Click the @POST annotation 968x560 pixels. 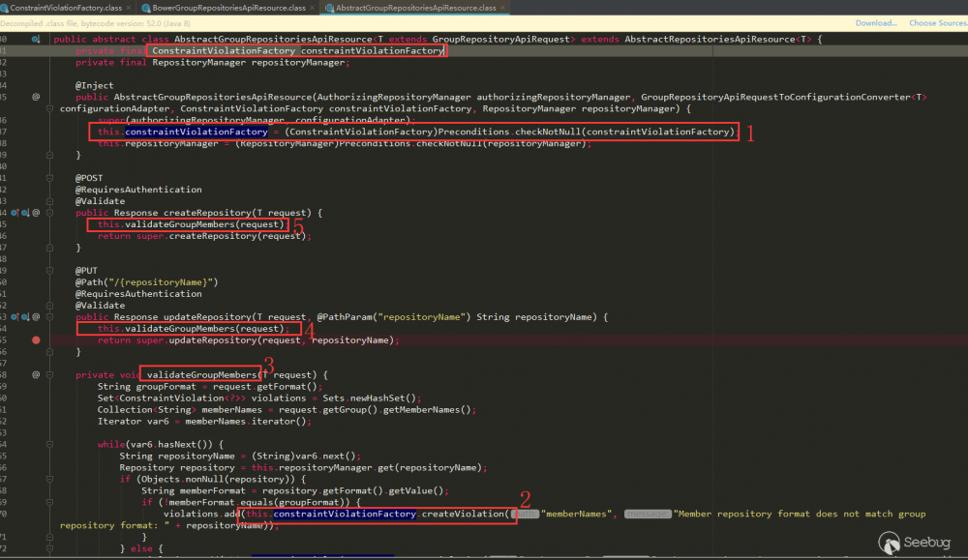(89, 178)
